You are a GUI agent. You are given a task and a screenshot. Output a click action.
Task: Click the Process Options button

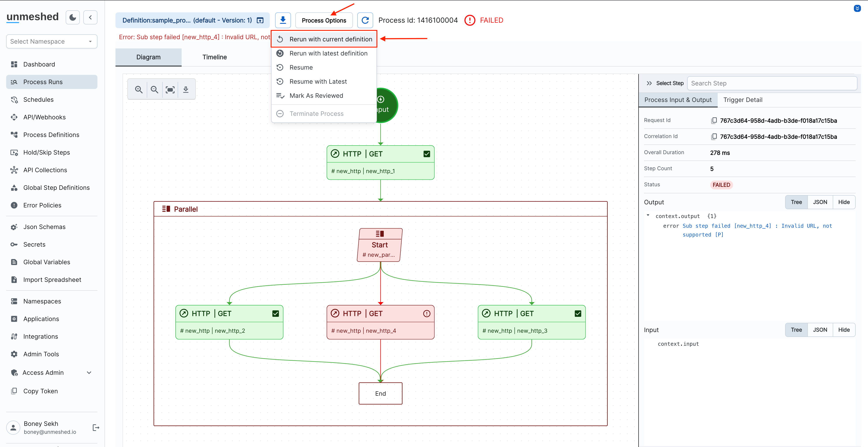pyautogui.click(x=324, y=20)
